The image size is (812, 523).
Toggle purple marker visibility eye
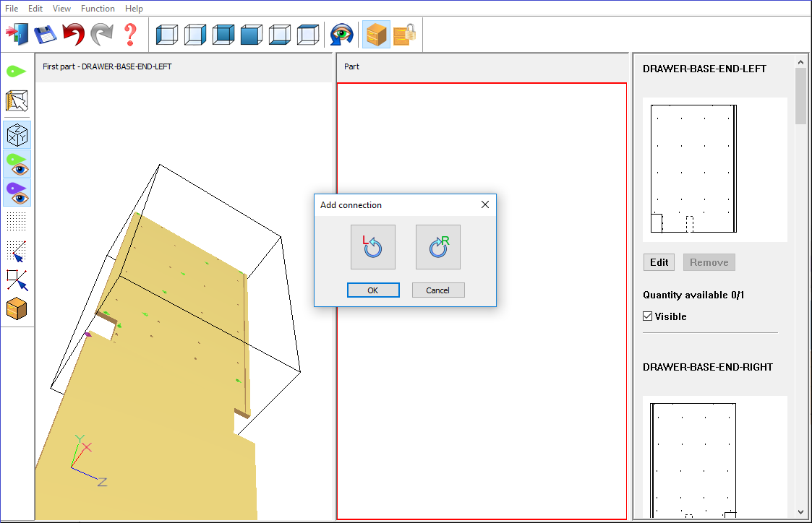(x=17, y=193)
